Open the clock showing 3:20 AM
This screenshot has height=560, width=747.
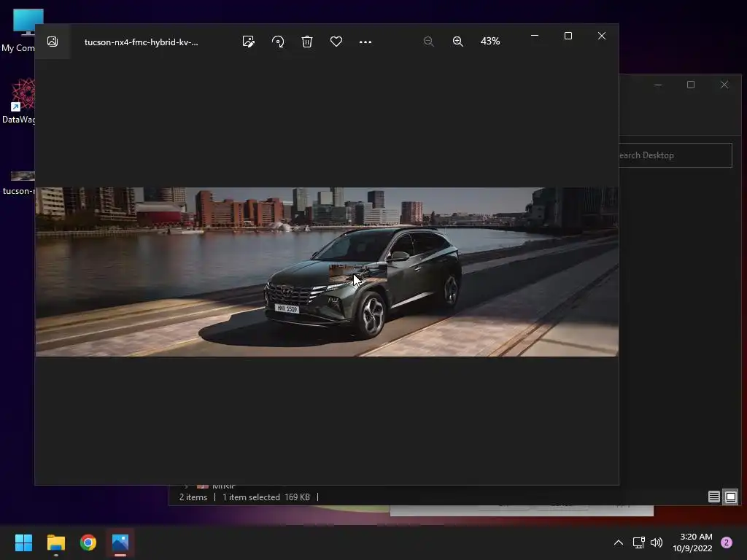tap(693, 542)
